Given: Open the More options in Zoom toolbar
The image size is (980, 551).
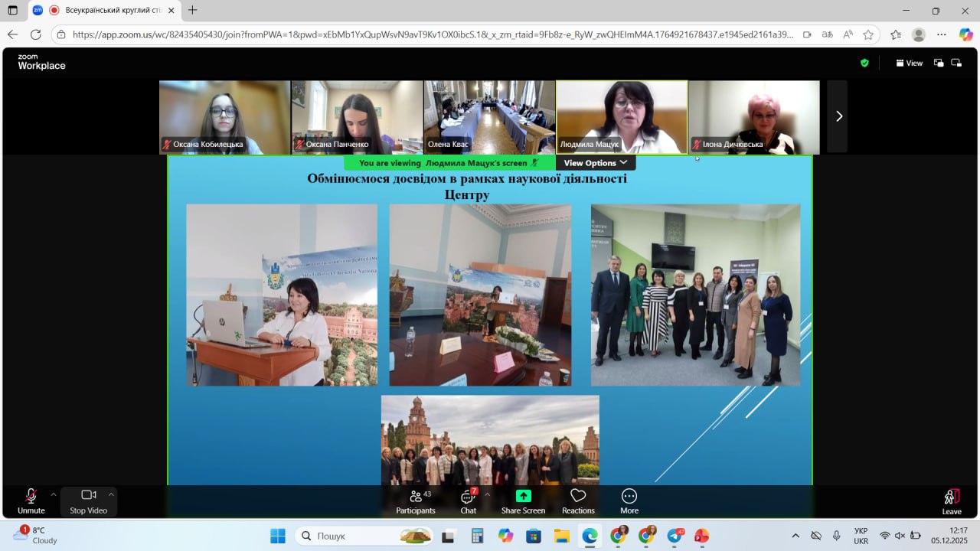Looking at the screenshot, I should (629, 501).
